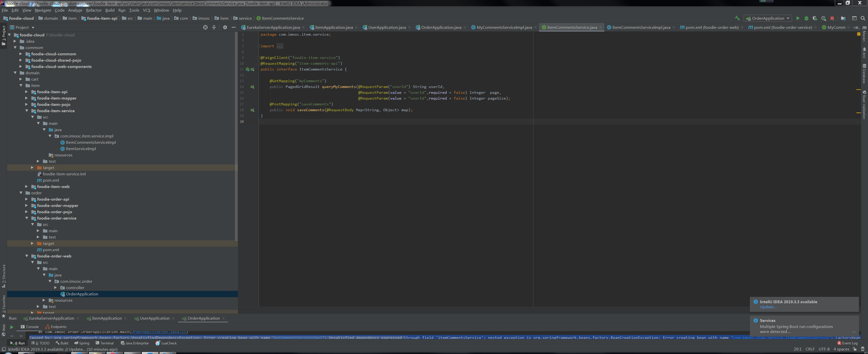Open Project panel settings gear
Image resolution: width=868 pixels, height=354 pixels.
point(225,27)
